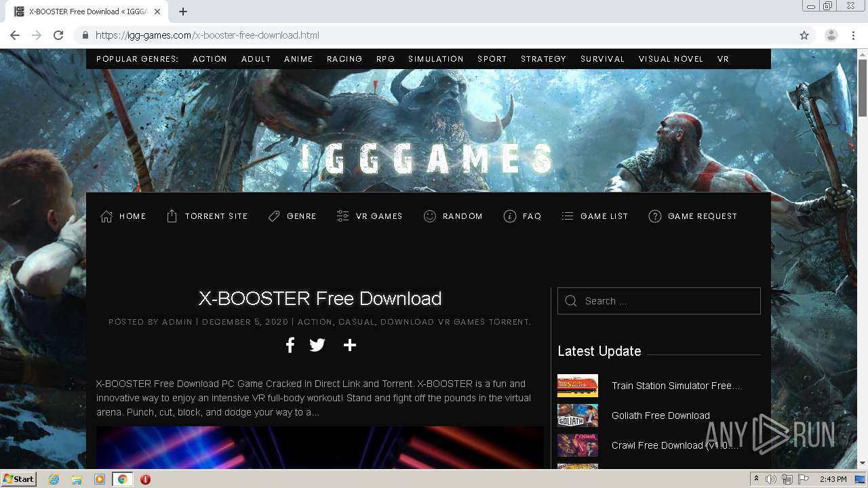Open the Chrome profile avatar

(831, 35)
